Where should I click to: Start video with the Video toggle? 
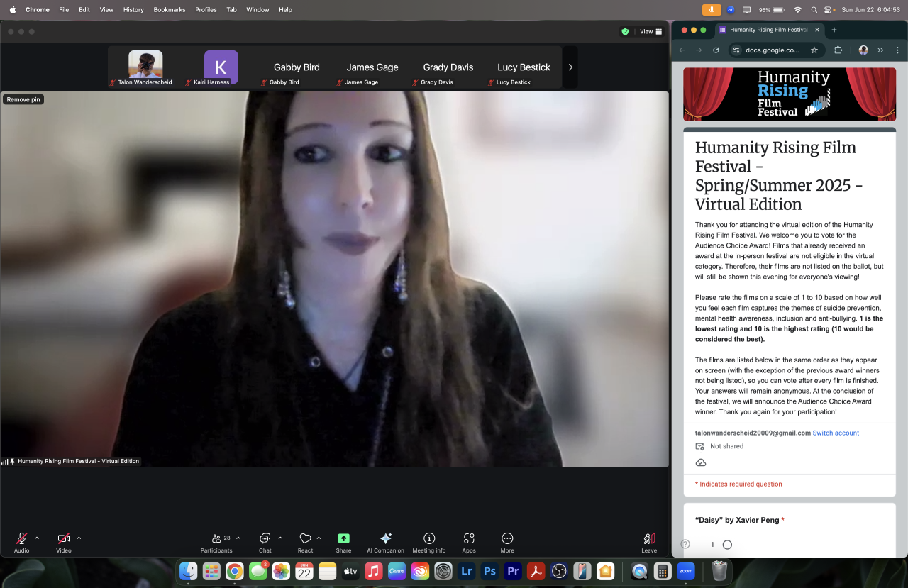click(x=64, y=540)
